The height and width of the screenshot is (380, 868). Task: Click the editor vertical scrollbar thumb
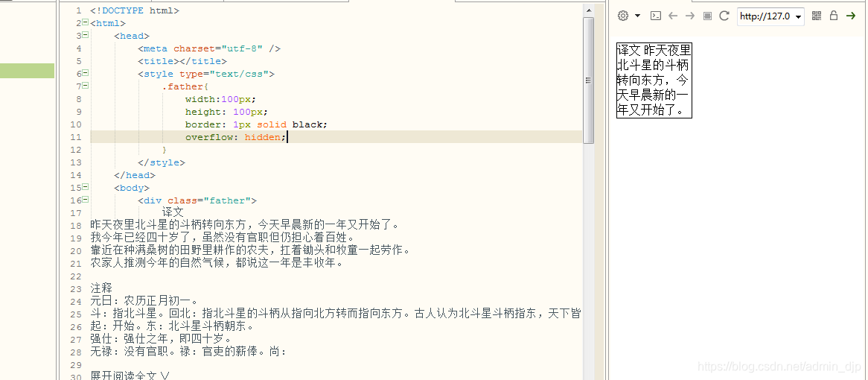pos(588,80)
